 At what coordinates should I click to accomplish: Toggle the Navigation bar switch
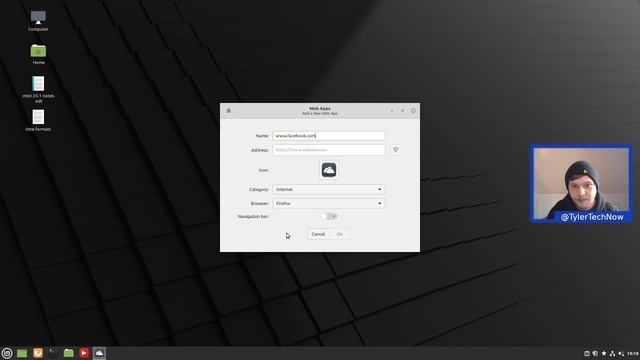point(329,216)
